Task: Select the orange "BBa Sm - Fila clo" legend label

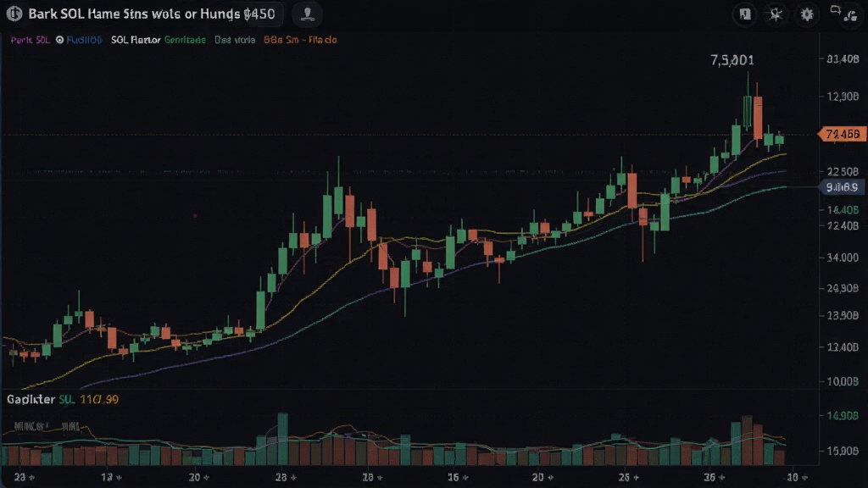Action: click(300, 40)
